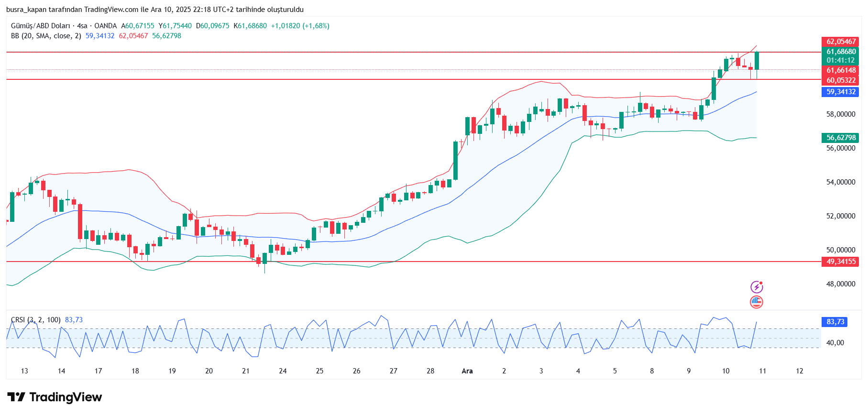The image size is (868, 415).
Task: Click the +1,01820 (+1,68%) change value
Action: click(300, 26)
